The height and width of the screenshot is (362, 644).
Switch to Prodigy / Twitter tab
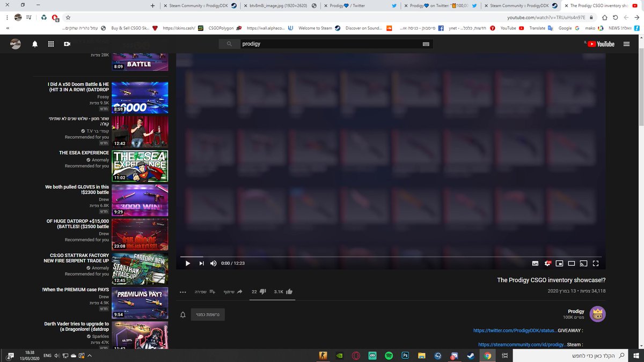(x=359, y=5)
